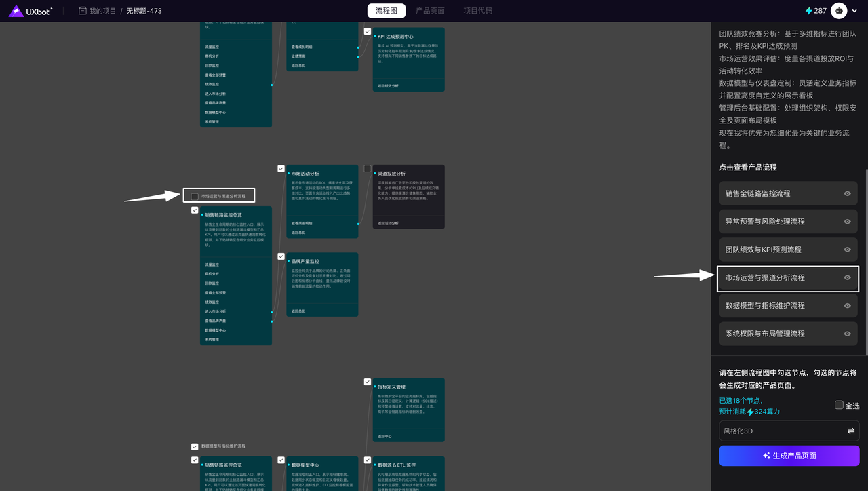Click the eye icon for 团队绩效与KPI预测流程

[847, 250]
